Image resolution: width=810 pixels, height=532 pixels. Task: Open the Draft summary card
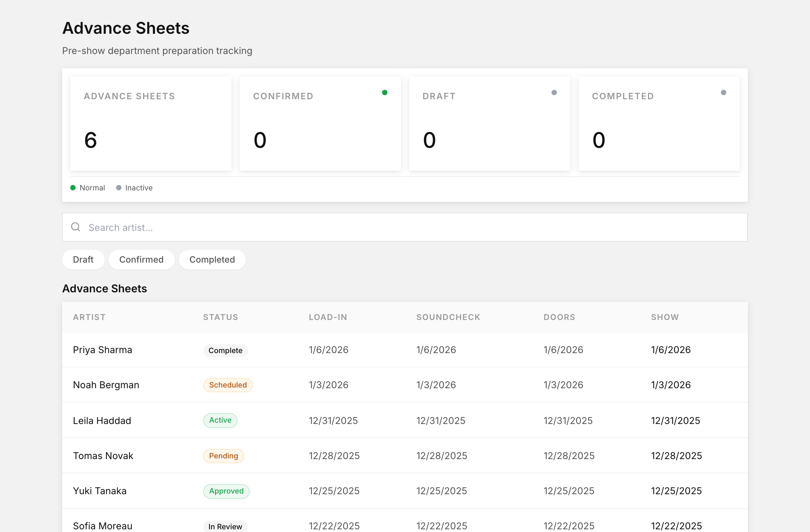coord(489,124)
